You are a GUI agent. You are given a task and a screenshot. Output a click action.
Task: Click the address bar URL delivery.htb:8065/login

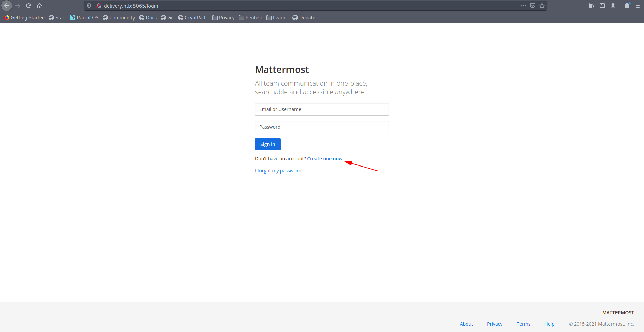click(x=131, y=6)
